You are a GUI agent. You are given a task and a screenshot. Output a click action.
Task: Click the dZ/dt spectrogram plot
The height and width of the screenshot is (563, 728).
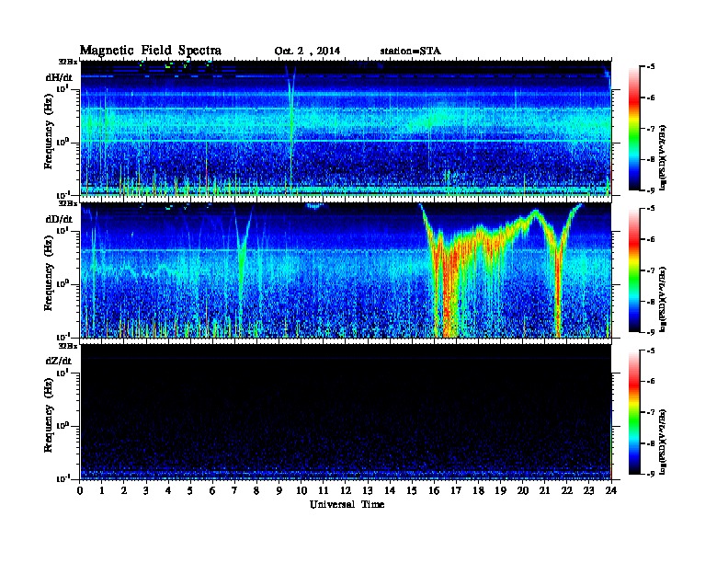click(x=346, y=412)
